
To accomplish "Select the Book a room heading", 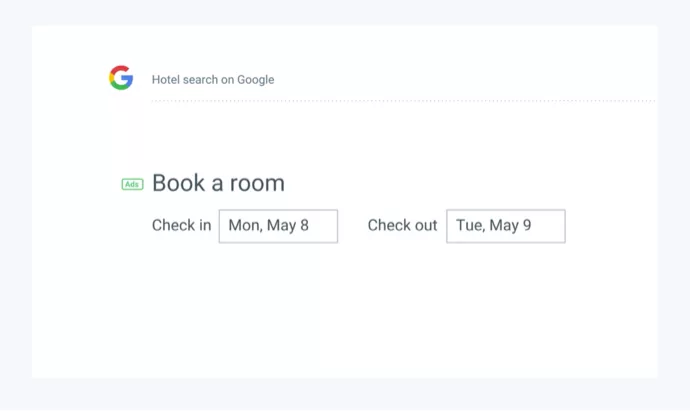I will click(x=218, y=183).
